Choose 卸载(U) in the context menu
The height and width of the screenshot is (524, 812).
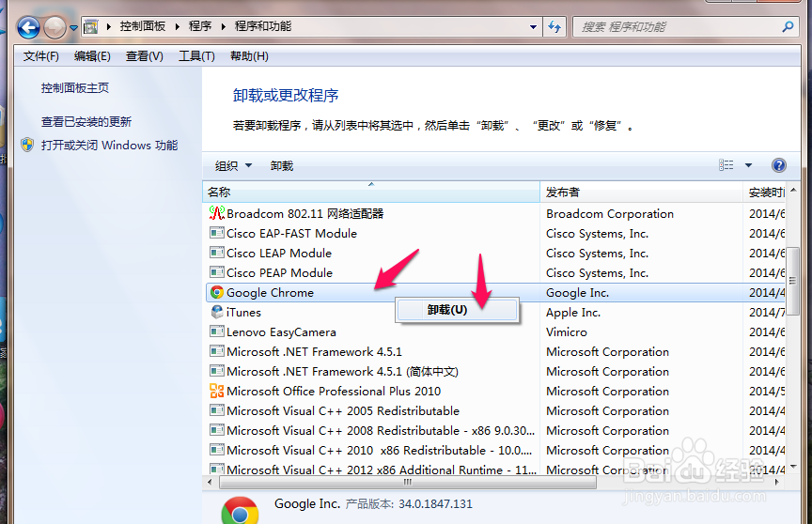[x=458, y=311]
